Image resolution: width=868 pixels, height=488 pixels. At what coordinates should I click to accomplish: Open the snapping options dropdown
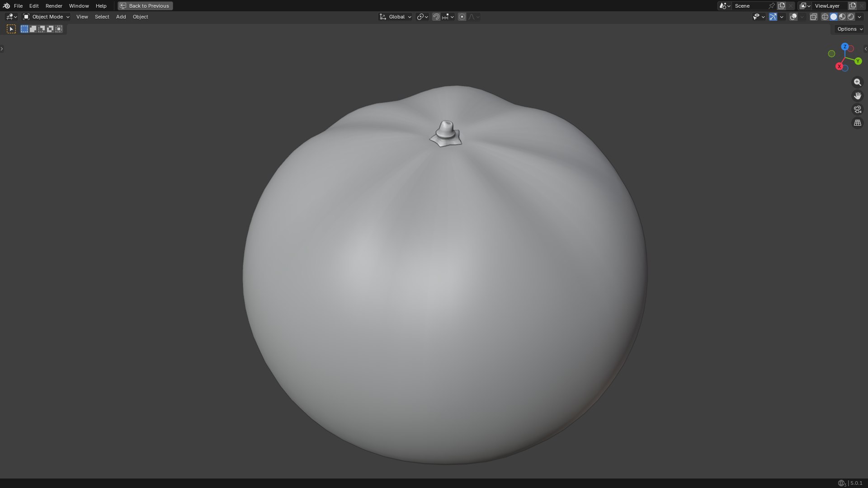[x=448, y=17]
